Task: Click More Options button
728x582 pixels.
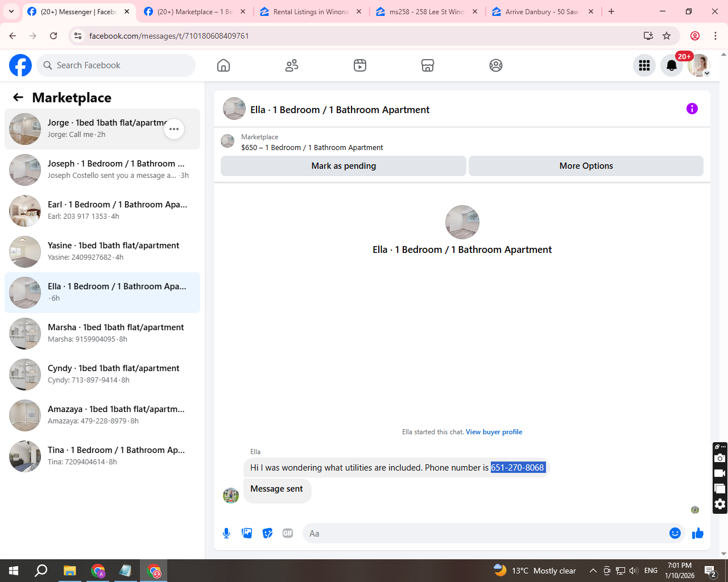Action: tap(586, 166)
